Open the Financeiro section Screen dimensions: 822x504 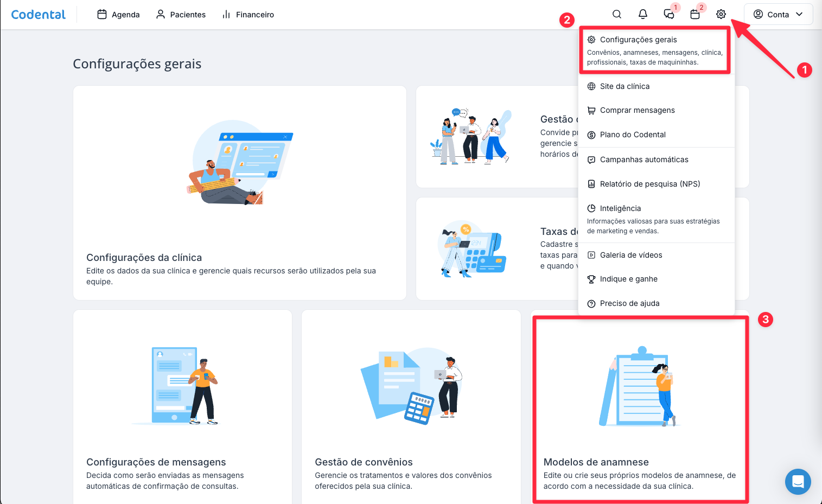click(x=248, y=15)
